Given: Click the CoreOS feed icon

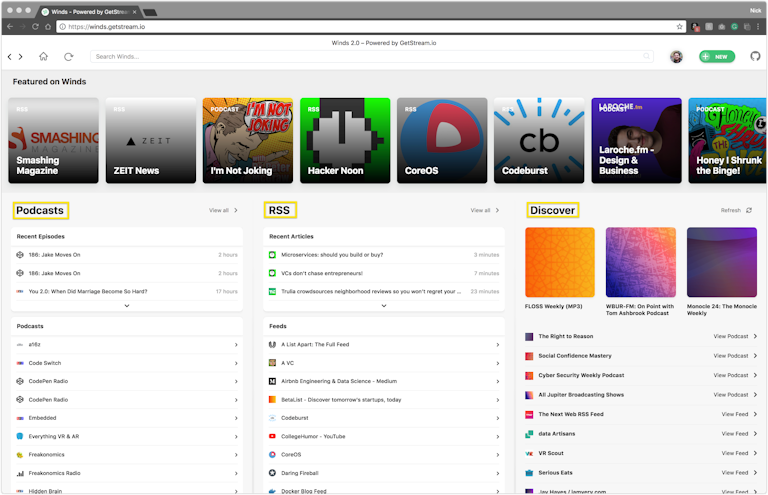Looking at the screenshot, I should point(272,455).
